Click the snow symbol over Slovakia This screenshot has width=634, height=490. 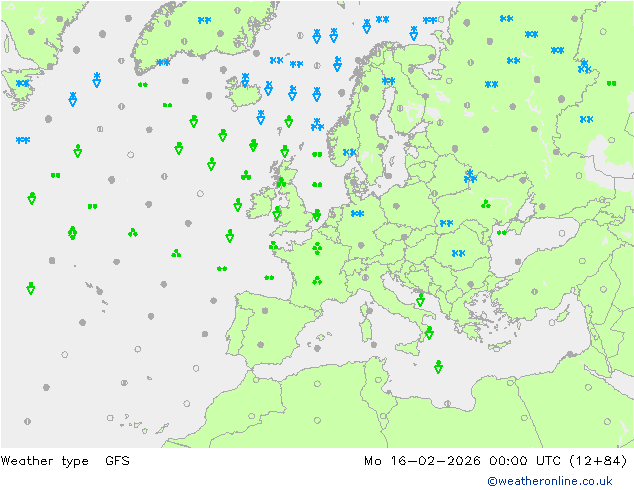[x=446, y=223]
